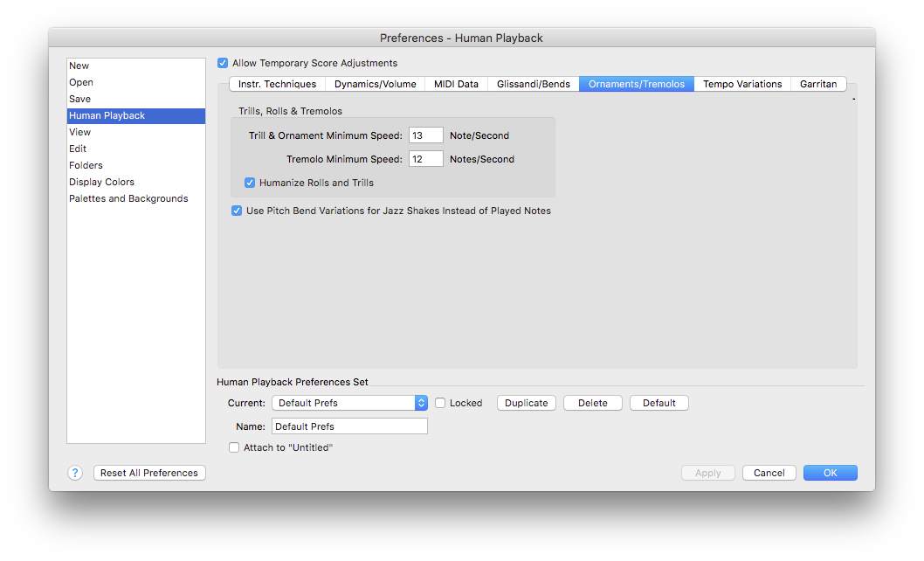Select Folders in the preferences list
This screenshot has width=924, height=561.
pos(136,165)
